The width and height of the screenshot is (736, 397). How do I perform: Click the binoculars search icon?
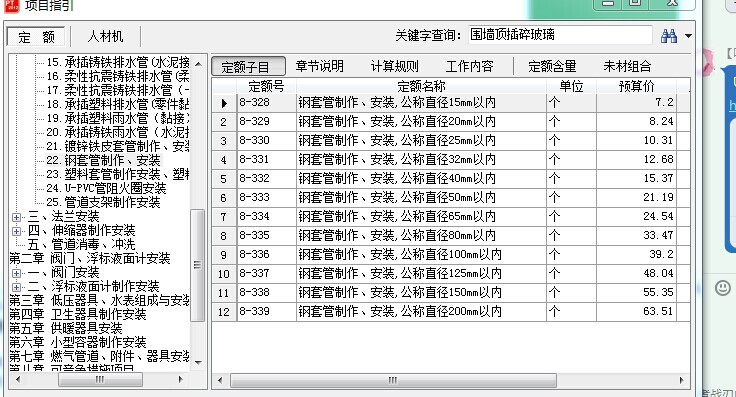[x=668, y=36]
